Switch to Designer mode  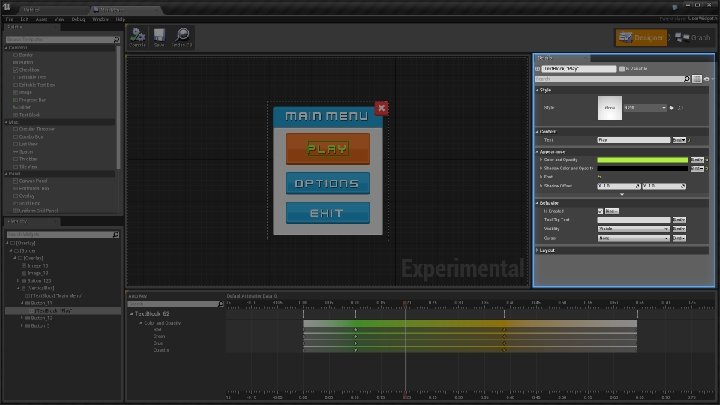643,37
